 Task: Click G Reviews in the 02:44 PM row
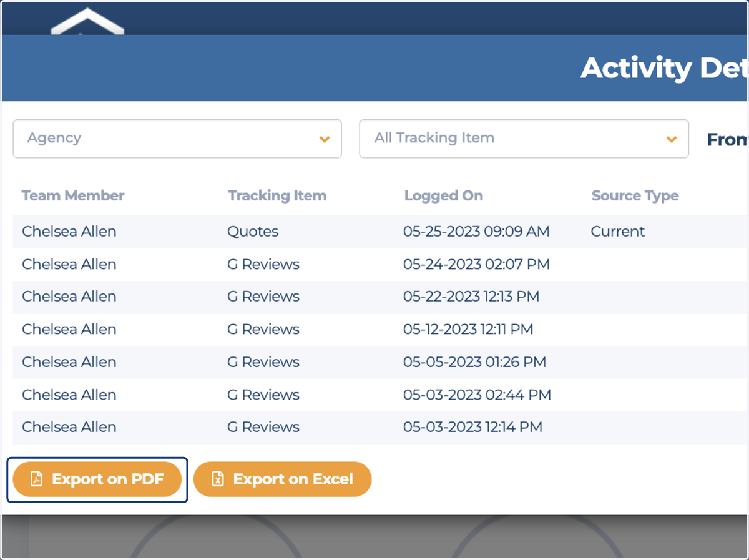[263, 395]
